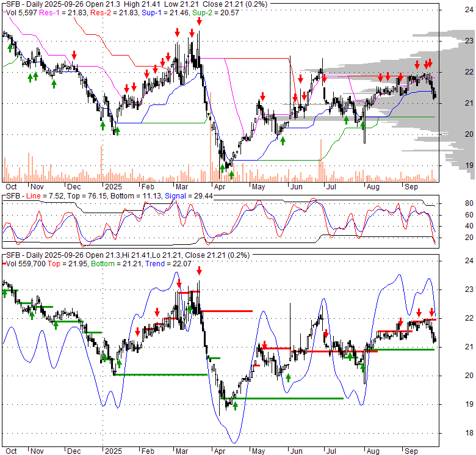Image resolution: width=476 pixels, height=455 pixels.
Task: Click the Sep label on top chart axis
Action: point(411,187)
